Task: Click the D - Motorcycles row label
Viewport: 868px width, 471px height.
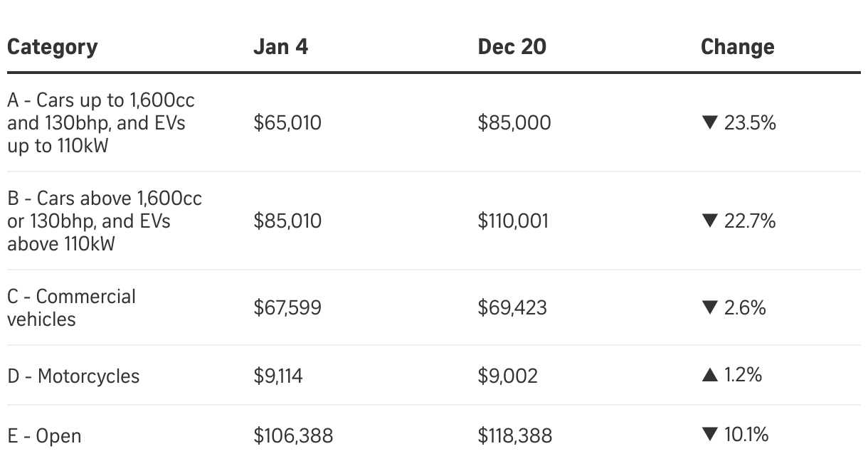Action: coord(73,376)
